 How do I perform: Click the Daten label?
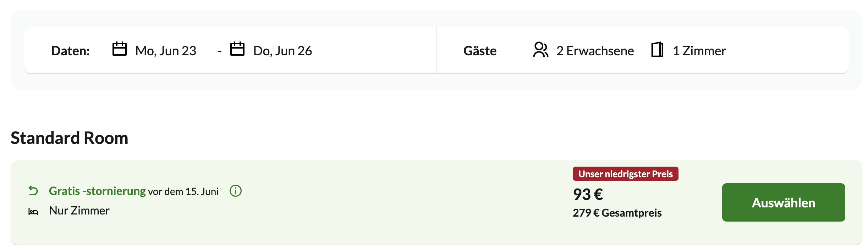70,51
